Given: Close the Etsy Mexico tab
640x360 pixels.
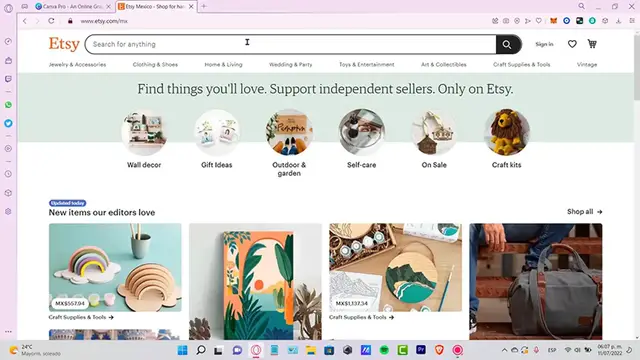Looking at the screenshot, I should pos(191,7).
